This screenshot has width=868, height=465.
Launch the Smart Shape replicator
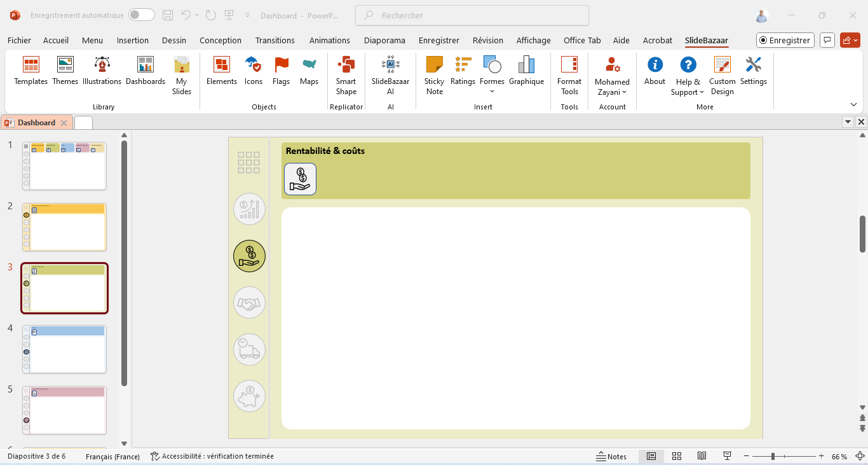[346, 75]
